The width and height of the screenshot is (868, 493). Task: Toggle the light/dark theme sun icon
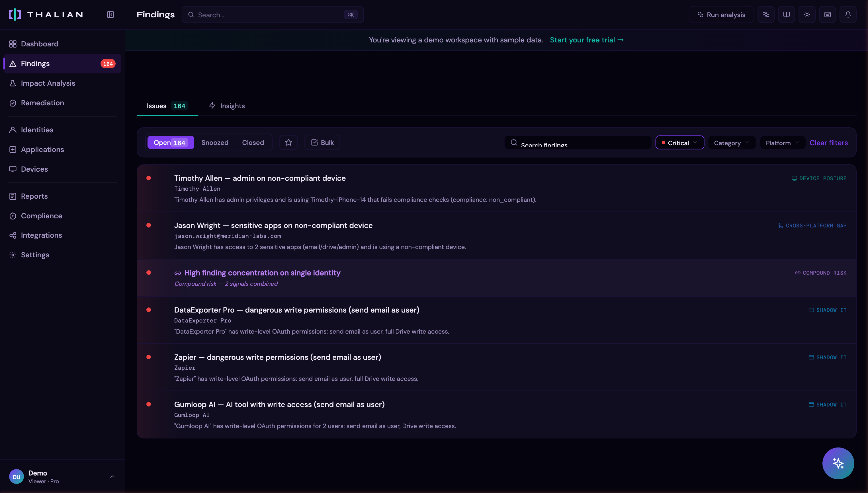(807, 15)
